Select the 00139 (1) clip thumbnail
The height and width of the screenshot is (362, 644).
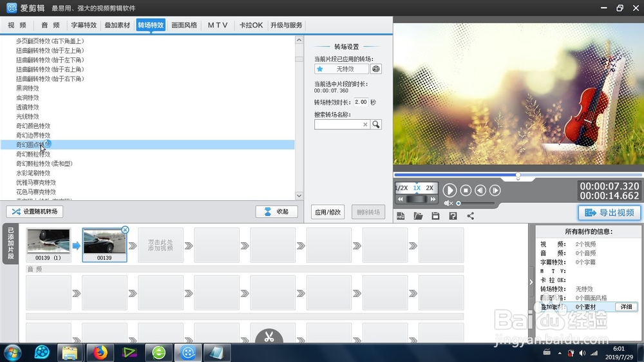(x=48, y=245)
